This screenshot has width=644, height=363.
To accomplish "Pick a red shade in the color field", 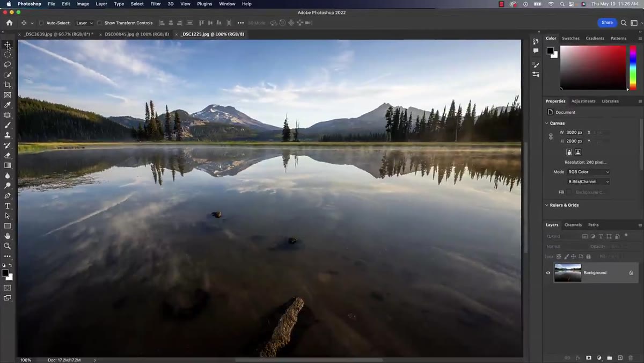I will pos(593,68).
